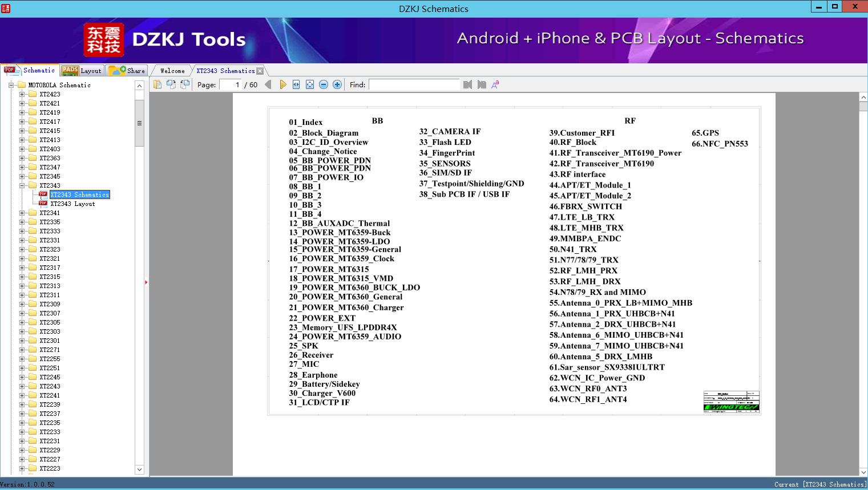Select the XT2403 folder
868x490 pixels.
pyautogui.click(x=50, y=149)
